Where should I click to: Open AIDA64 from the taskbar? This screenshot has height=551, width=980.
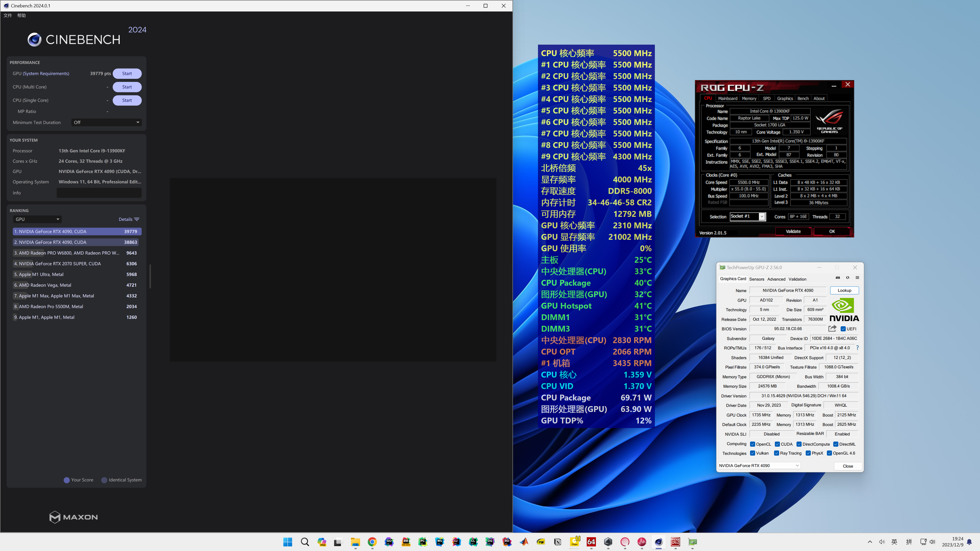click(x=591, y=542)
